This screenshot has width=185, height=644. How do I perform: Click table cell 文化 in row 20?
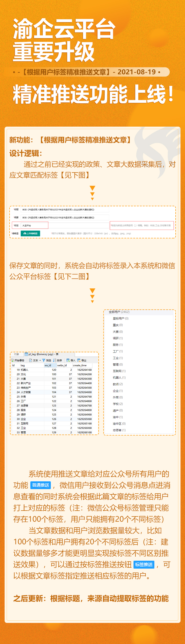click(x=23, y=374)
